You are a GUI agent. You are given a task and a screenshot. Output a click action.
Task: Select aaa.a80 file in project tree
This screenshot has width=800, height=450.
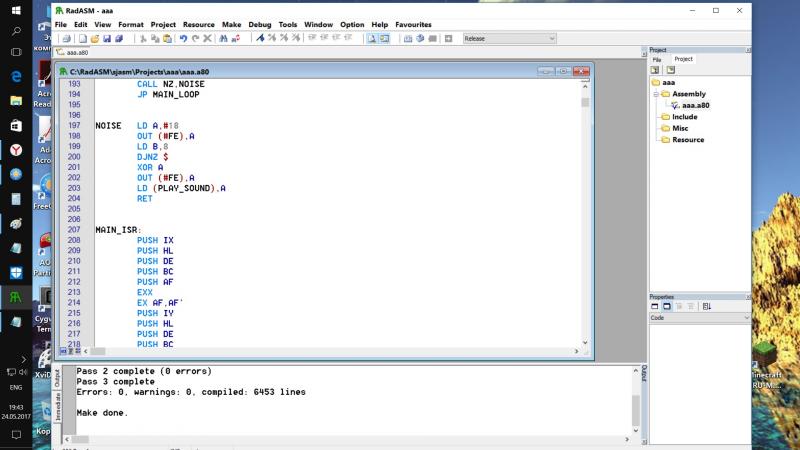click(695, 105)
